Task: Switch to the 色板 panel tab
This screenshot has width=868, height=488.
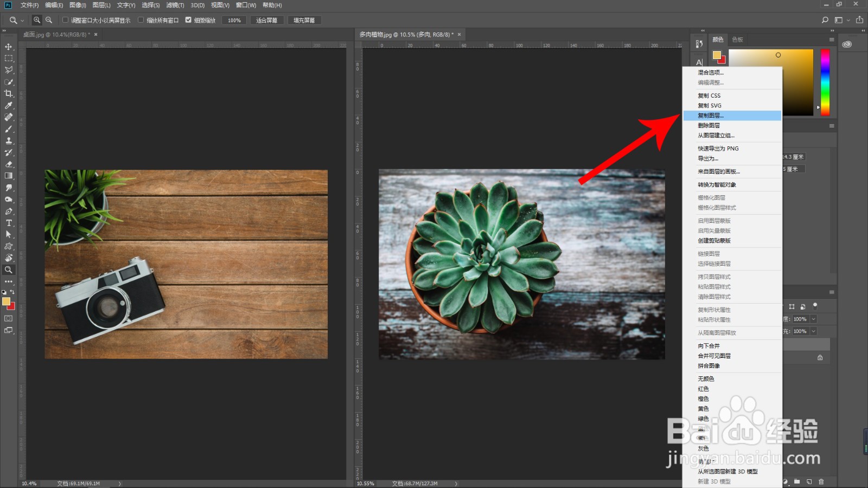Action: [737, 40]
